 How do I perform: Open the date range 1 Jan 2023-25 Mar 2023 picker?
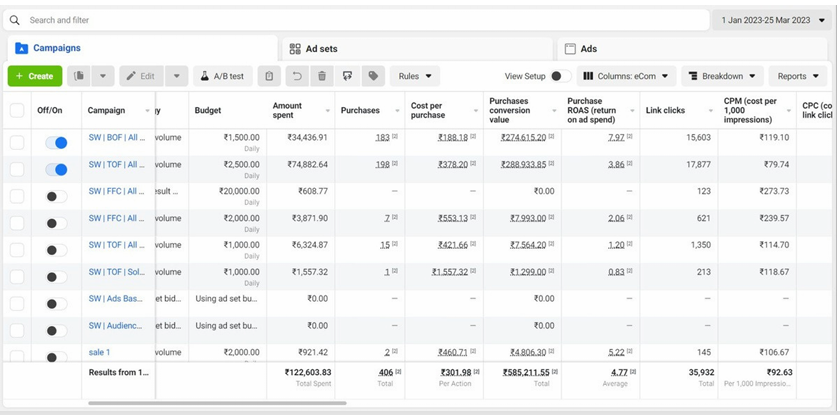coord(773,20)
